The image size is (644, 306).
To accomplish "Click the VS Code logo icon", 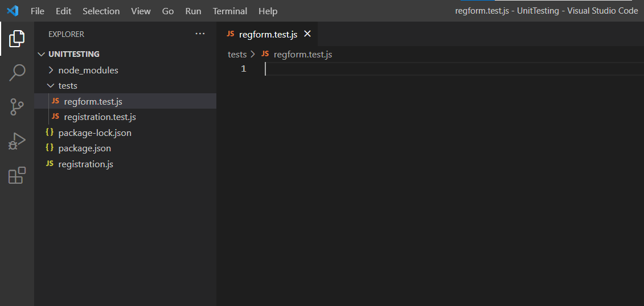I will (x=13, y=11).
